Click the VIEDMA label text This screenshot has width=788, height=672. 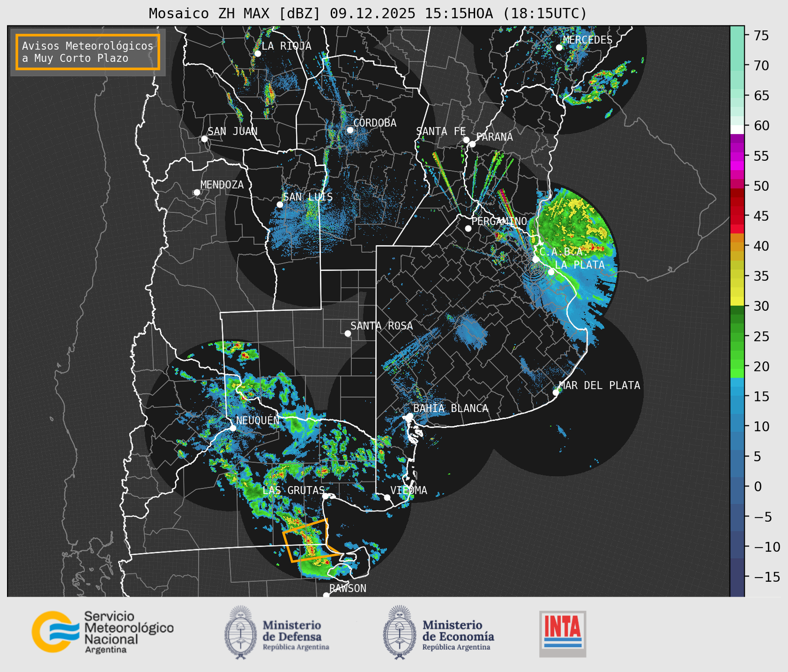tap(409, 490)
